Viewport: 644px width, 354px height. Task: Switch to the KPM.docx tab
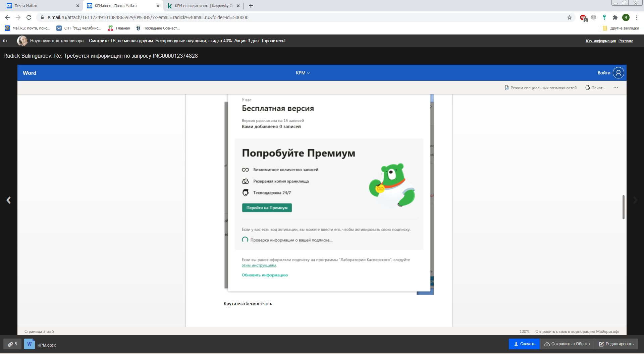click(x=123, y=6)
